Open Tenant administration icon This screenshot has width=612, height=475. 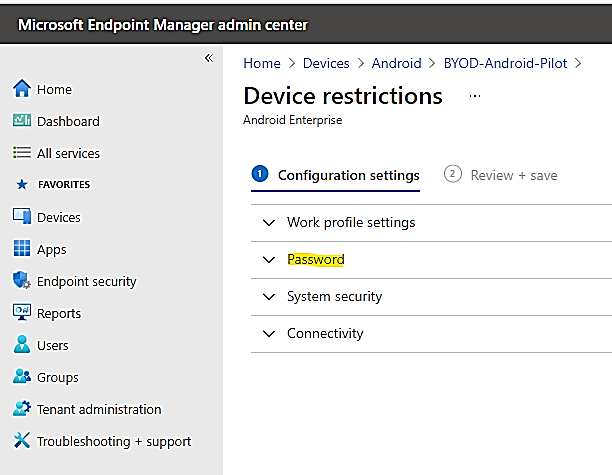pos(22,409)
